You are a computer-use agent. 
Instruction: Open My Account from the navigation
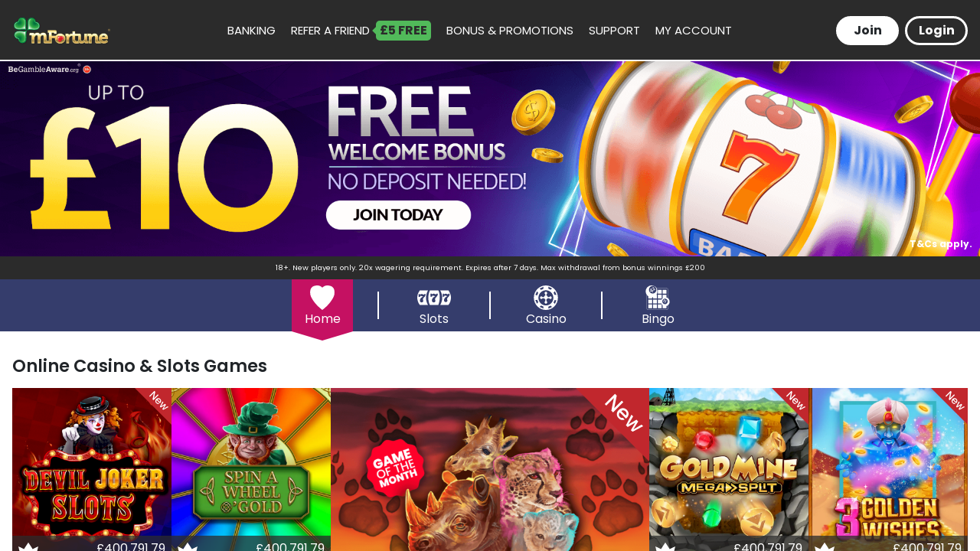point(694,31)
